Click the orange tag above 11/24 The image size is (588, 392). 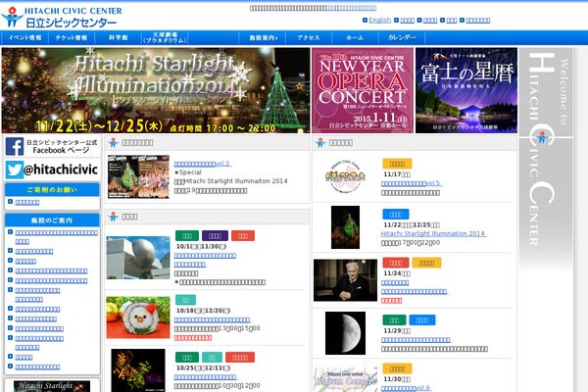point(426,263)
